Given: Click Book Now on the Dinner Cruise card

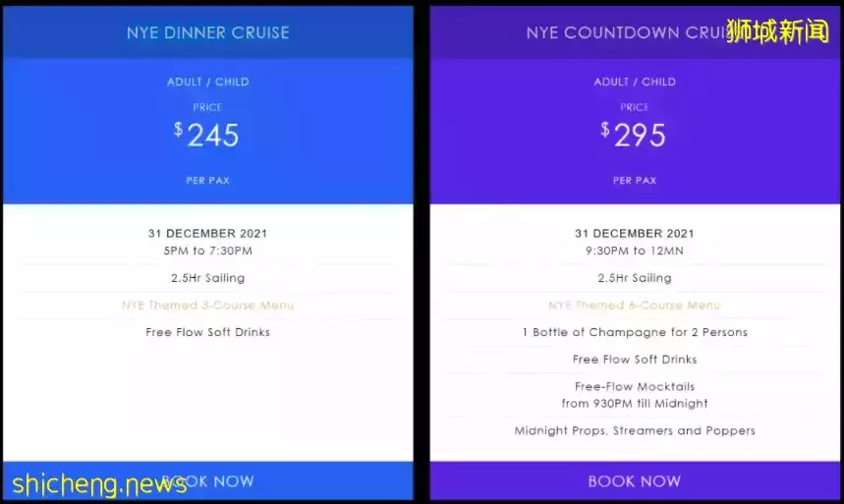Looking at the screenshot, I should point(207,480).
